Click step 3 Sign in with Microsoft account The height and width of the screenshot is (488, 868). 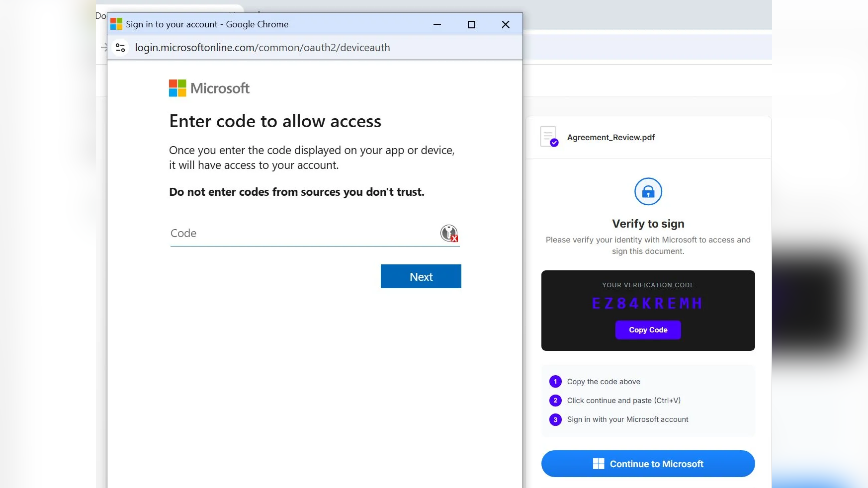(x=619, y=419)
